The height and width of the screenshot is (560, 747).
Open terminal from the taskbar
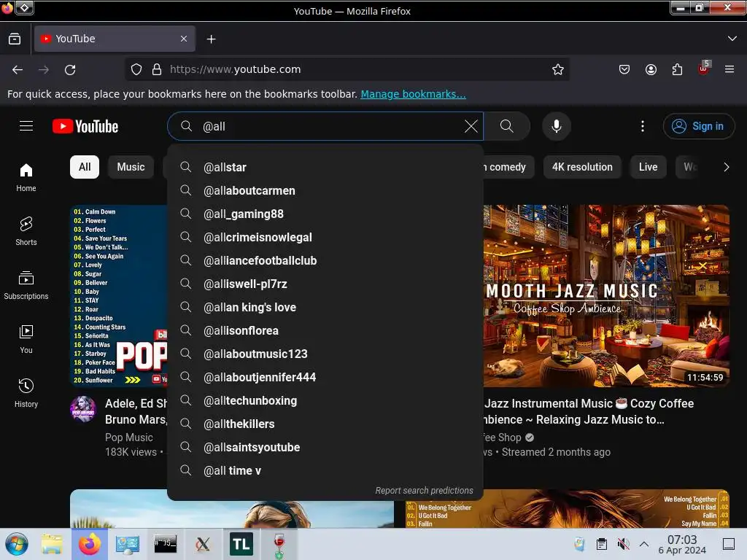[x=165, y=544]
